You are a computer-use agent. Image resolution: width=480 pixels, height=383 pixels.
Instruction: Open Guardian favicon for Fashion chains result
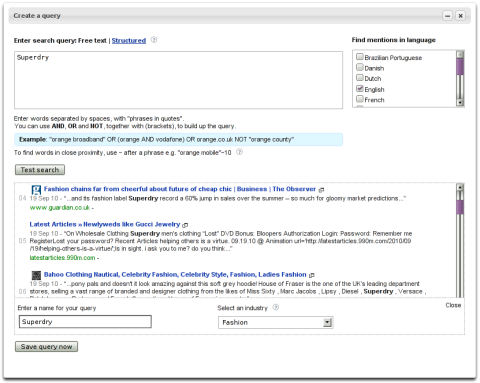click(x=36, y=190)
